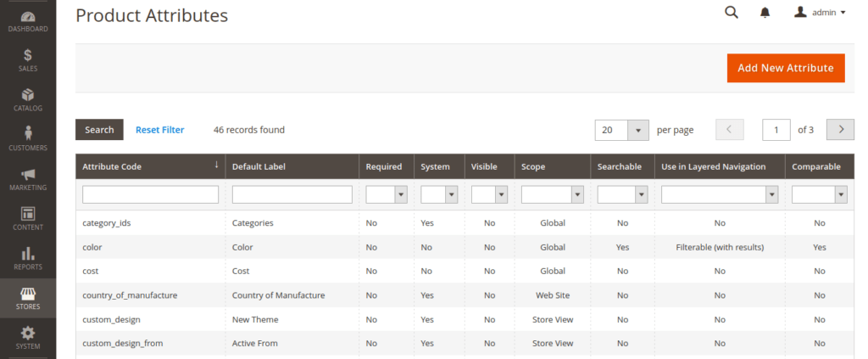Open the per page count dropdown
The height and width of the screenshot is (359, 868).
point(622,130)
